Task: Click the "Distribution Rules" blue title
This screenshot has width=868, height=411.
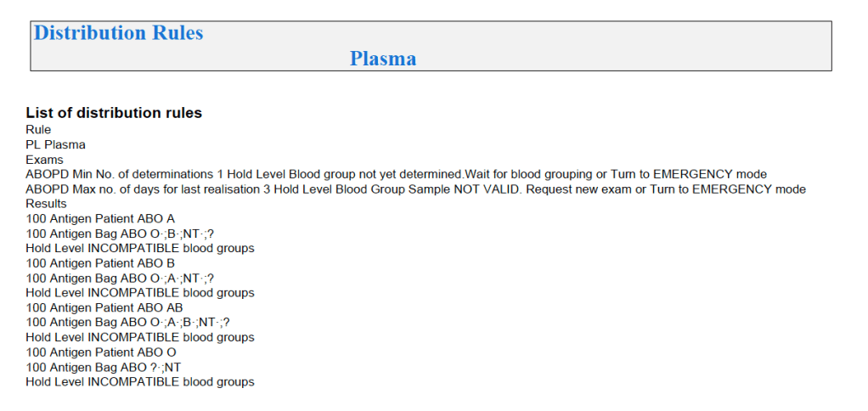Action: pyautogui.click(x=118, y=33)
